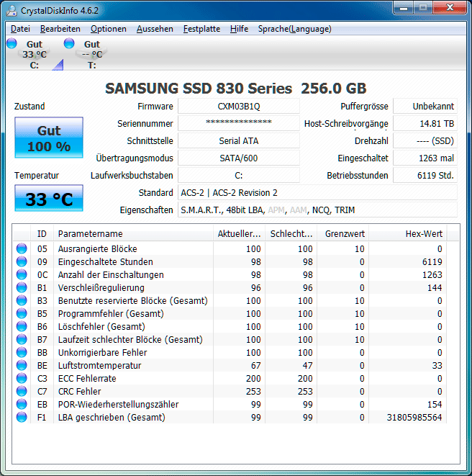Click Drehzahl value ---- (SSD)
The width and height of the screenshot is (472, 476).
[x=425, y=141]
